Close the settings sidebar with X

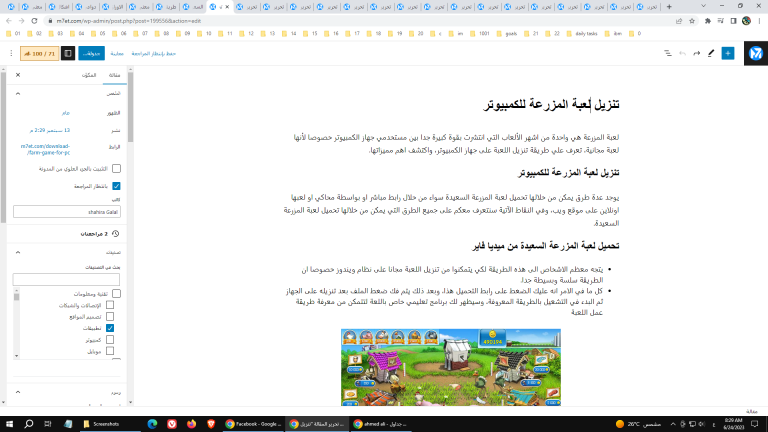tap(18, 75)
